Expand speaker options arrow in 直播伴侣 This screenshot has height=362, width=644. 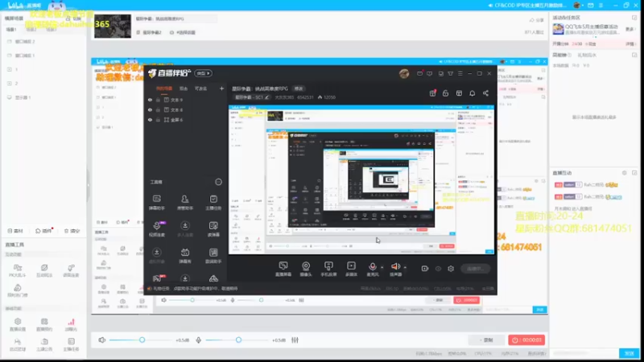[x=405, y=267]
